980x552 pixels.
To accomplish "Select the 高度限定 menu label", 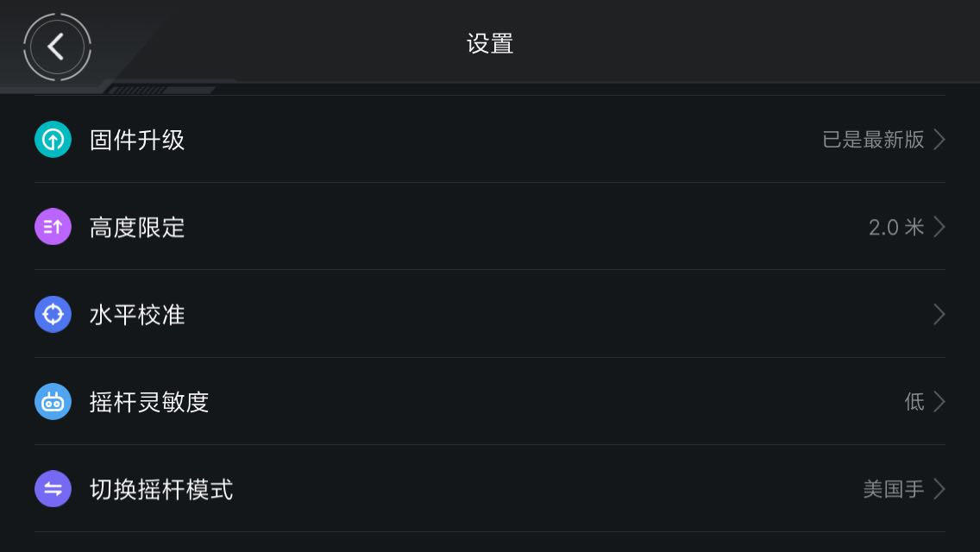I will click(137, 227).
